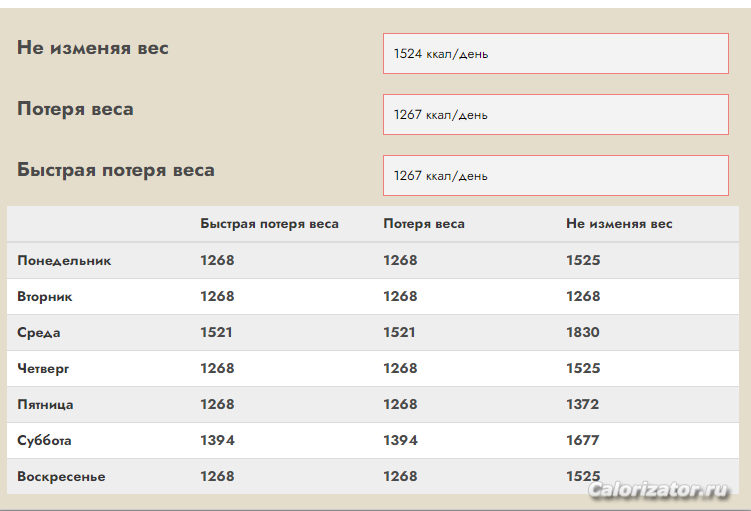This screenshot has width=751, height=511.
Task: Select the 1372 value in Пятница row
Action: [582, 404]
